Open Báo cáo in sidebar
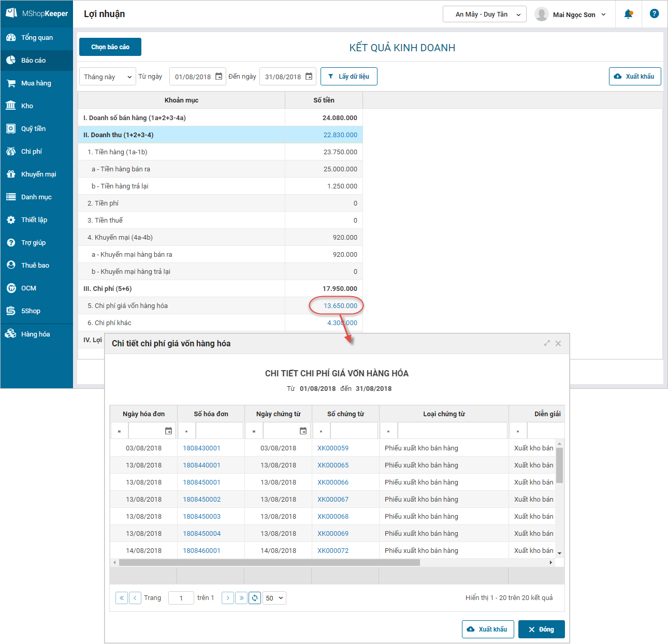Image resolution: width=668 pixels, height=644 pixels. click(x=34, y=61)
